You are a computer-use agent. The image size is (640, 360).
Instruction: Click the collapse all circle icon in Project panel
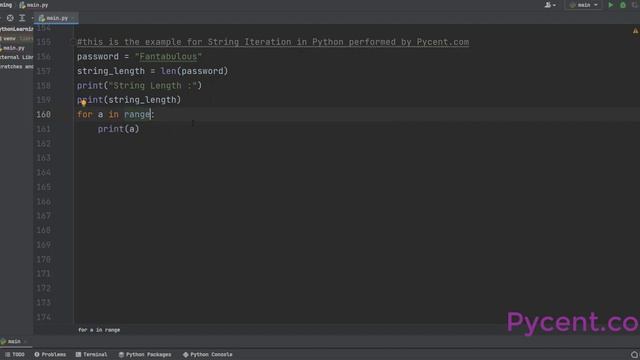[10, 18]
